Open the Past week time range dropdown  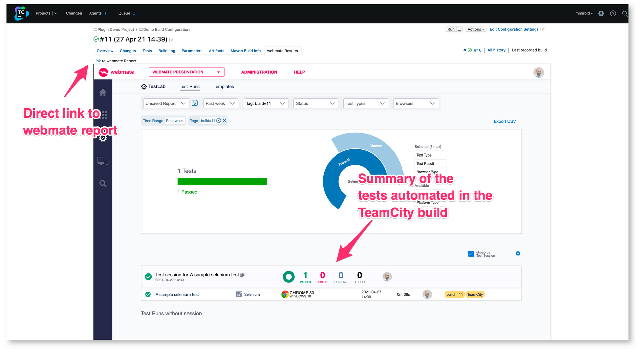point(221,103)
